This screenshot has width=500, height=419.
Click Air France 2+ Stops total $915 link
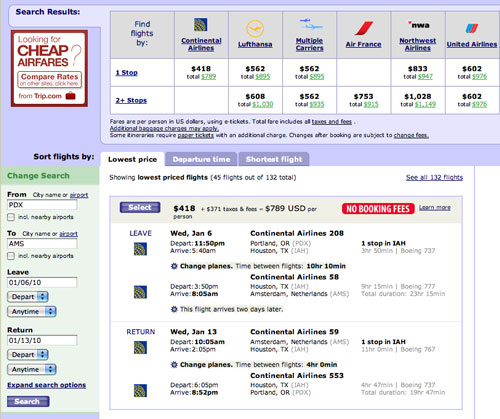[371, 104]
